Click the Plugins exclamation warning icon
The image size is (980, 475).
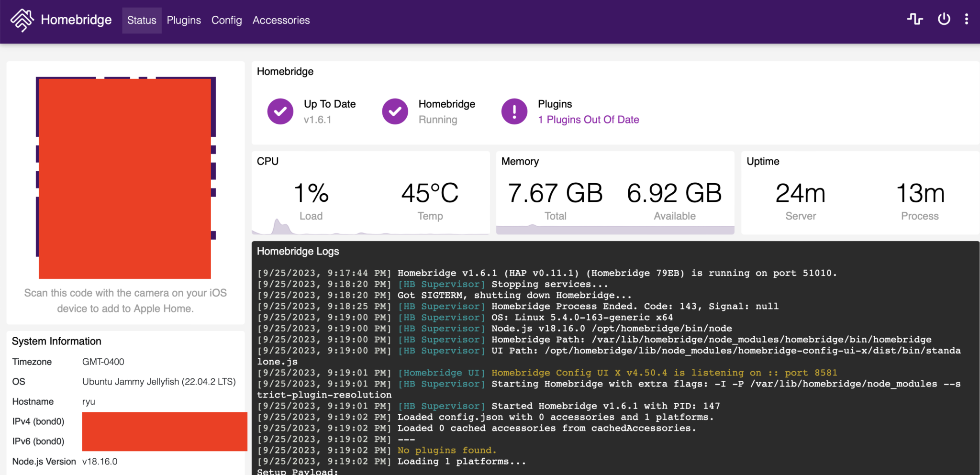coord(514,111)
